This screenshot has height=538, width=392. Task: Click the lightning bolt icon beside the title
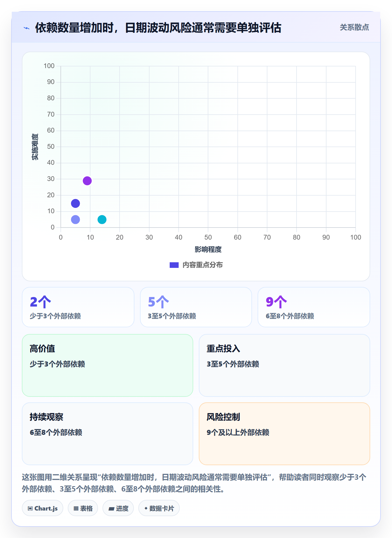tap(27, 28)
